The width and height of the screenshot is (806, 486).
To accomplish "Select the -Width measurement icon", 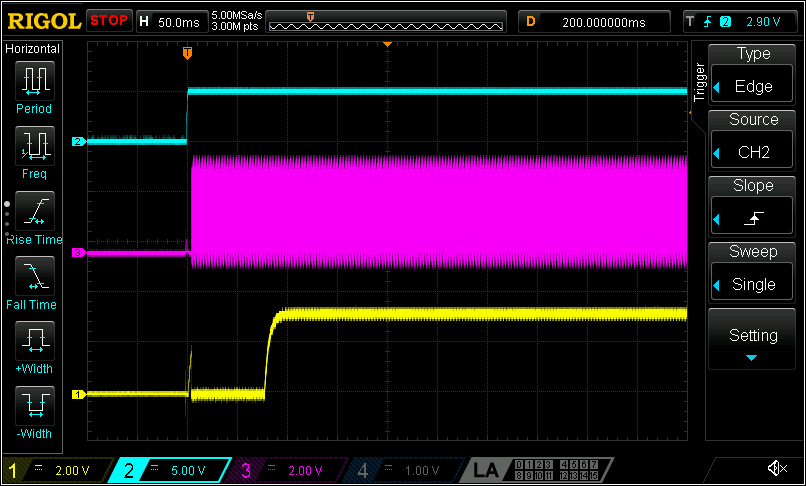I will [x=35, y=406].
